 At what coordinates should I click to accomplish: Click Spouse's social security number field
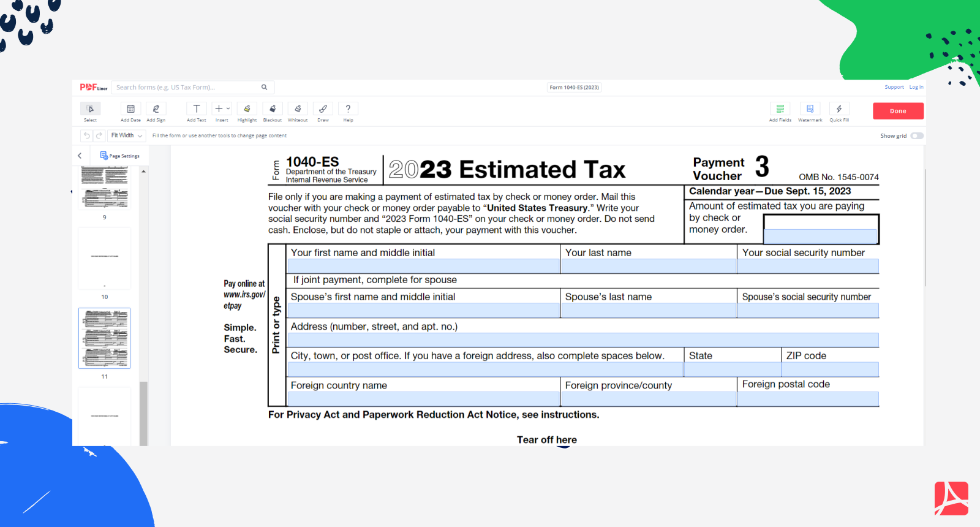pos(808,310)
